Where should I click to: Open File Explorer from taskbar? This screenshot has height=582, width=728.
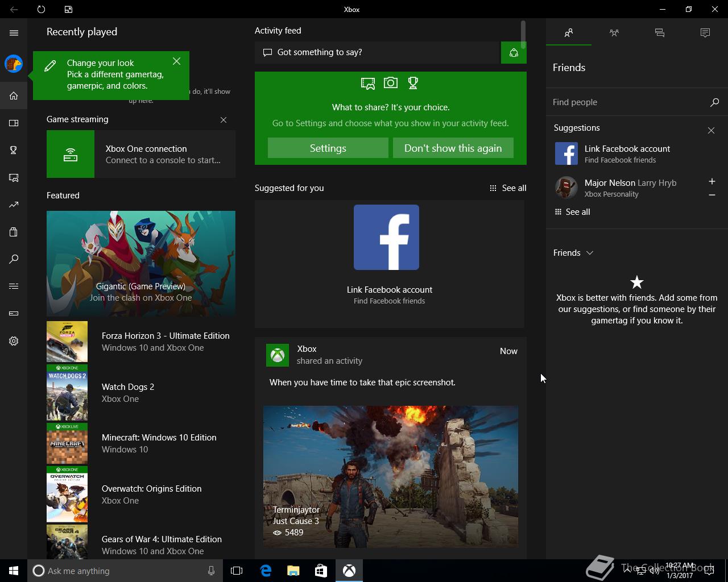(x=293, y=571)
